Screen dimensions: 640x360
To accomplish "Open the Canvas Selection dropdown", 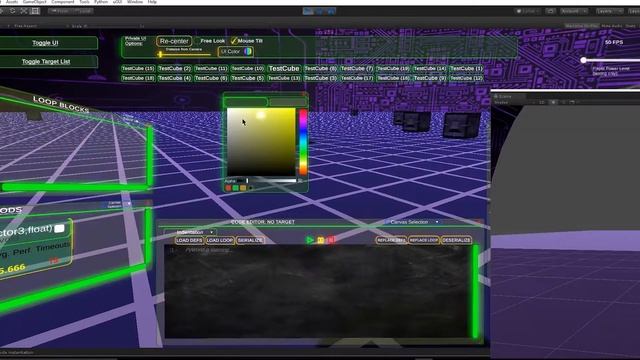I will click(413, 222).
